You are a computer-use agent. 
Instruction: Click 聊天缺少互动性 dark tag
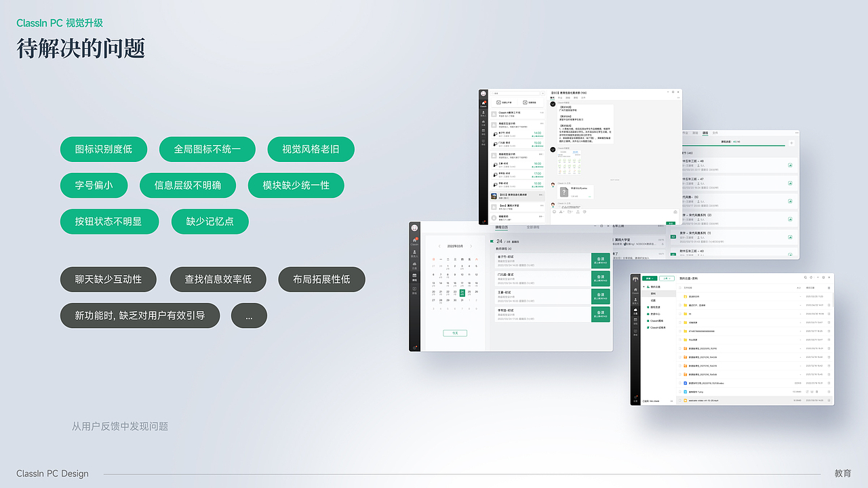pyautogui.click(x=108, y=279)
